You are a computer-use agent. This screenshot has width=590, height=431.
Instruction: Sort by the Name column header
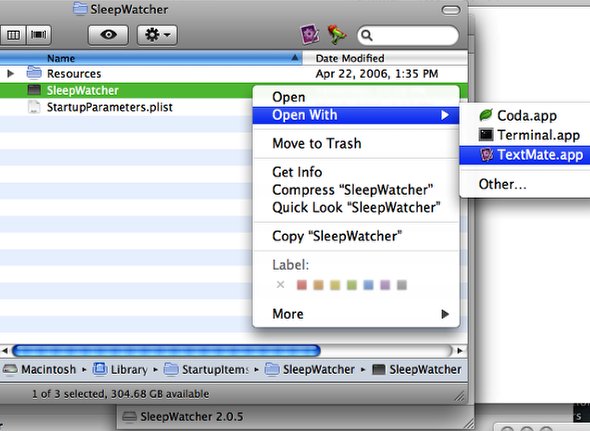[151, 58]
